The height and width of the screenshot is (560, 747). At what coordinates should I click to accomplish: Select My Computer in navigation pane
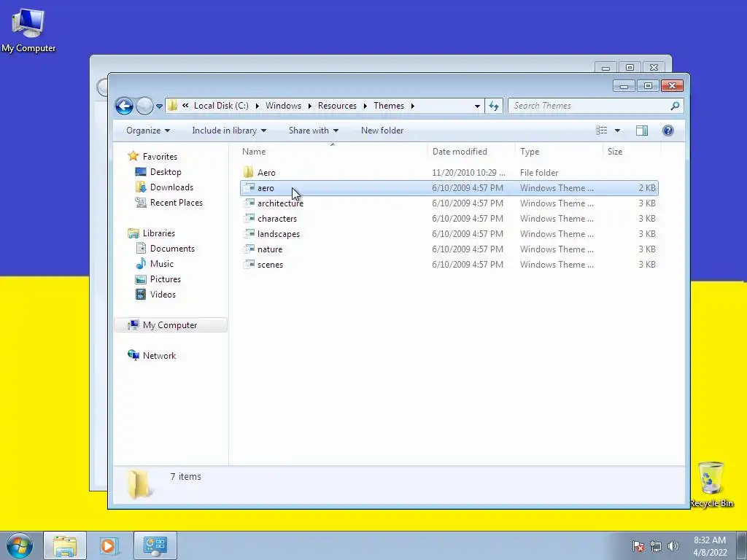click(170, 324)
